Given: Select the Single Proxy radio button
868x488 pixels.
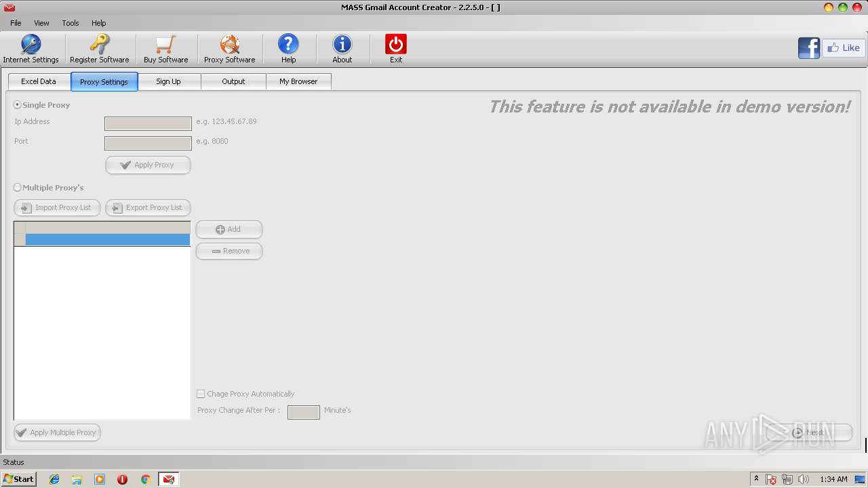Looking at the screenshot, I should 18,105.
